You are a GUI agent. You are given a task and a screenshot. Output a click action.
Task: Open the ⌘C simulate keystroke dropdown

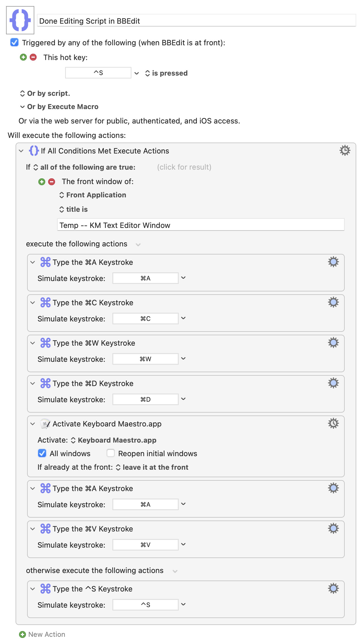pyautogui.click(x=183, y=318)
